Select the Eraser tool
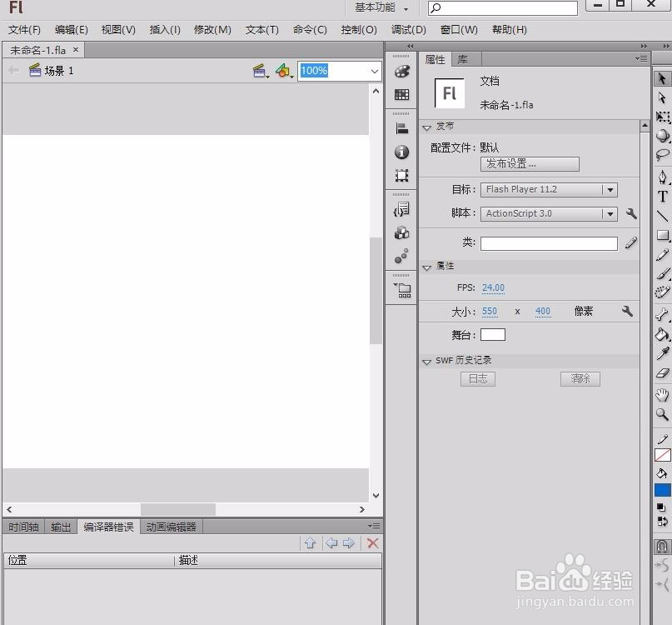 point(663,372)
